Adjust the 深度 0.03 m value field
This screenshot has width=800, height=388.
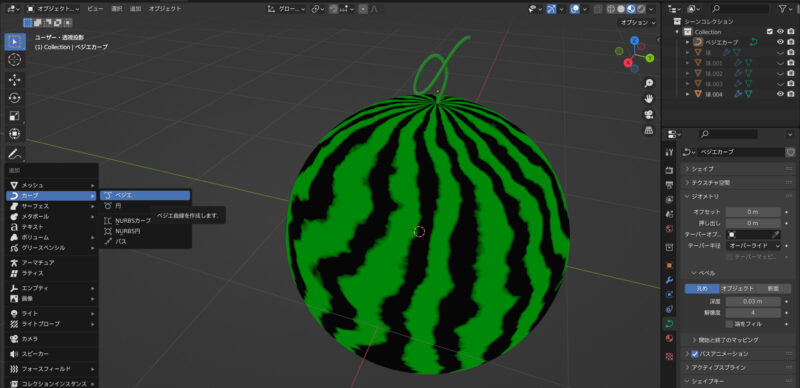click(x=753, y=301)
